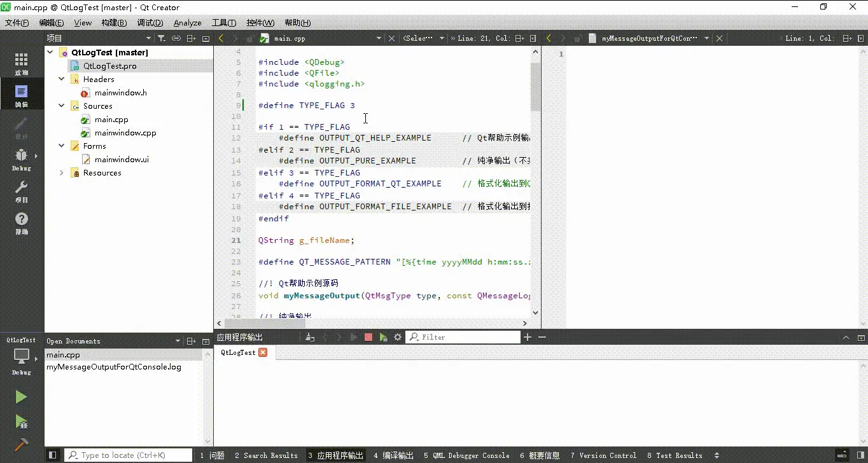Open the Help (帮助) menu
The width and height of the screenshot is (868, 463).
[298, 22]
